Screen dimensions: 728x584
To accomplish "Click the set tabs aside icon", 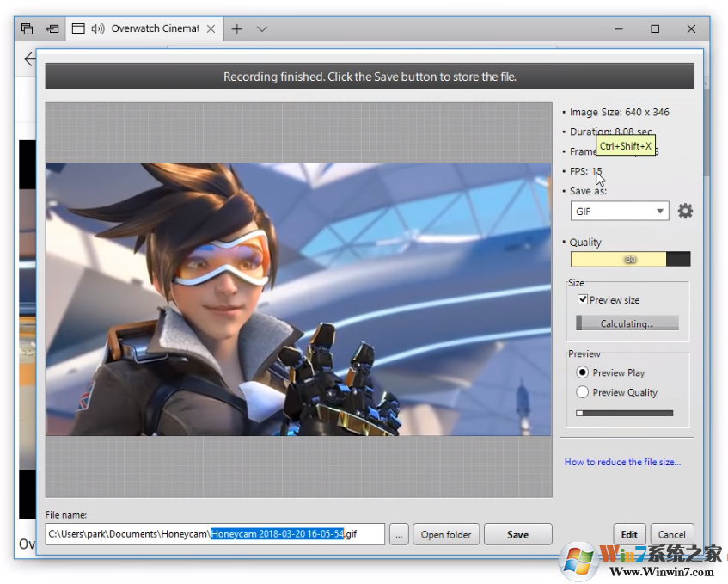I will (x=52, y=28).
